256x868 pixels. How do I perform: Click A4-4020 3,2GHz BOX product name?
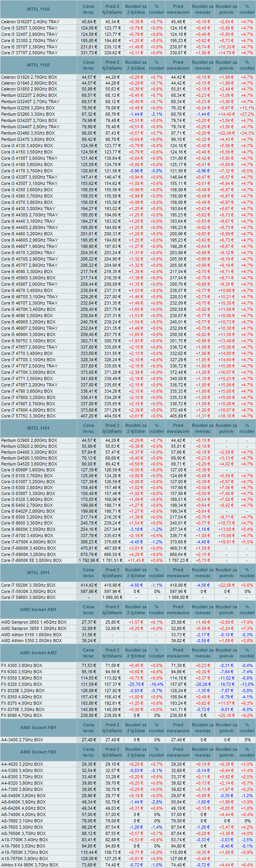22,764
